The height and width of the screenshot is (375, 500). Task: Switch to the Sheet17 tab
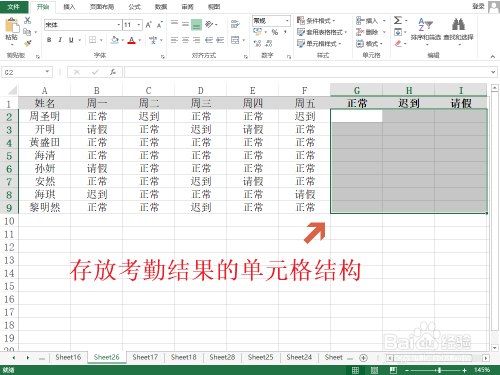point(145,357)
